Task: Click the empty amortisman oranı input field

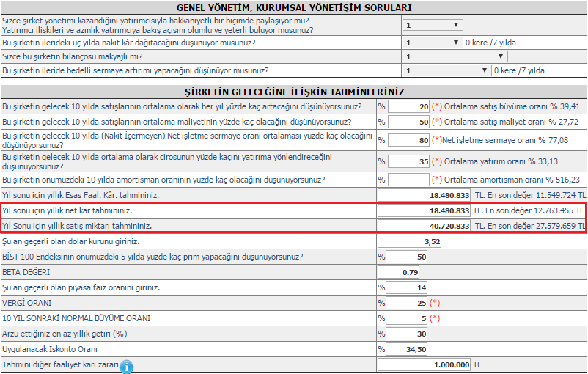Action: pyautogui.click(x=409, y=180)
